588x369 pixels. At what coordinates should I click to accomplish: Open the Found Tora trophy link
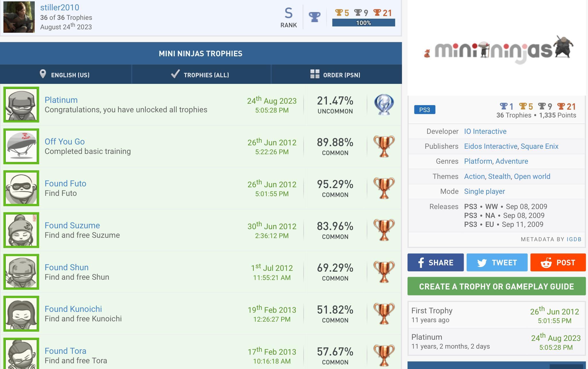65,351
